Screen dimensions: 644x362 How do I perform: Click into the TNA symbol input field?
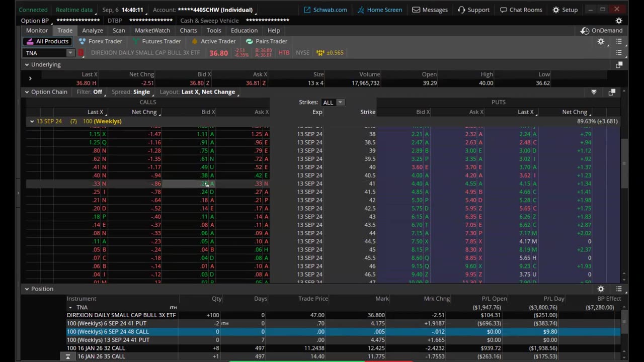(45, 53)
